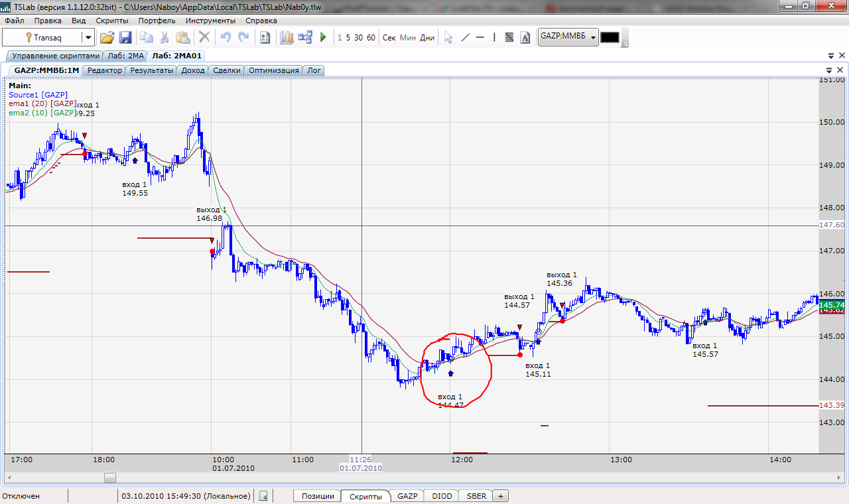The width and height of the screenshot is (849, 504).
Task: Open the Результаты tab
Action: point(152,70)
